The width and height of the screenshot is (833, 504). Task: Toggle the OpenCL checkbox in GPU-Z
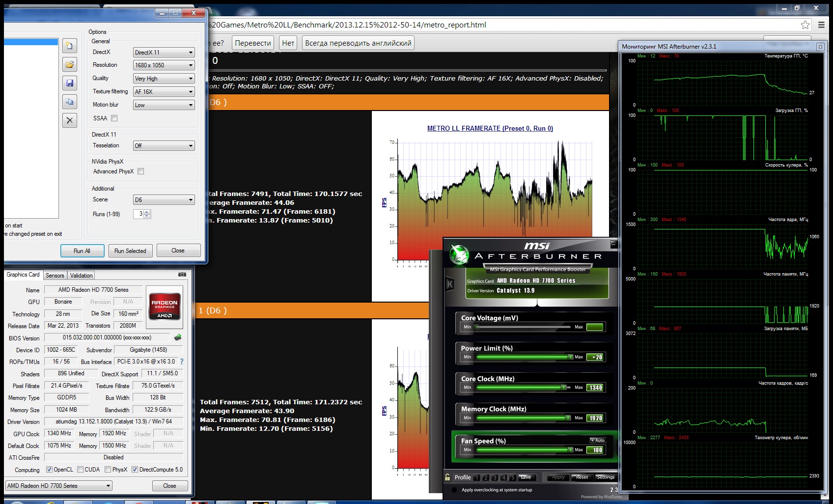pos(49,470)
